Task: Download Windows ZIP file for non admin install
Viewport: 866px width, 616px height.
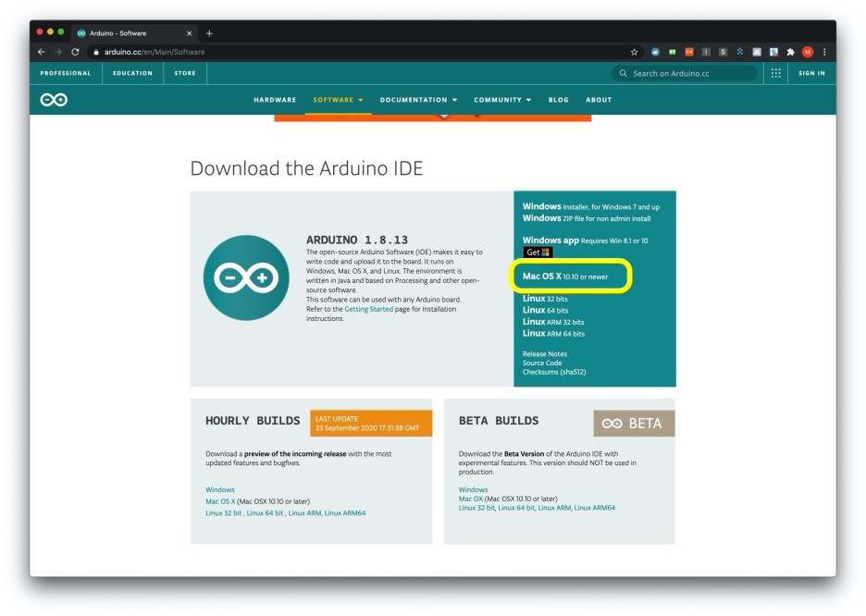Action: (x=587, y=218)
